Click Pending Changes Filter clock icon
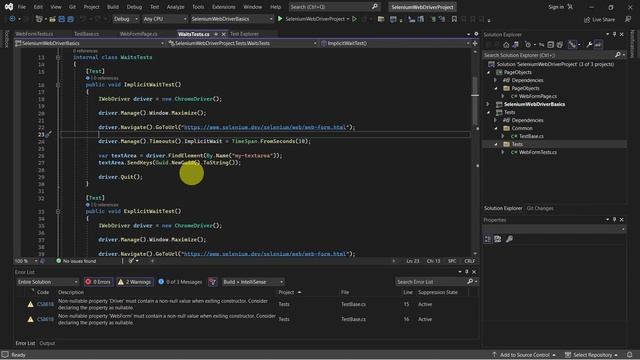 pos(528,45)
